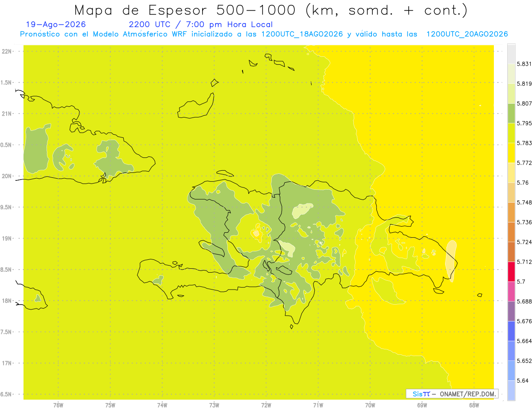Screen dimensions: 532x411
Task: Click the latitude label '20N'
Action: pyautogui.click(x=7, y=176)
